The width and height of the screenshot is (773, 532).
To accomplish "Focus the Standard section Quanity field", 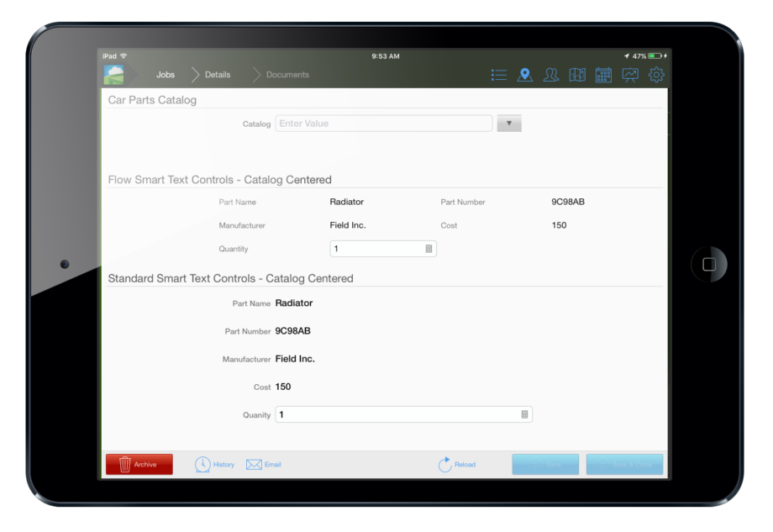I will pyautogui.click(x=404, y=414).
